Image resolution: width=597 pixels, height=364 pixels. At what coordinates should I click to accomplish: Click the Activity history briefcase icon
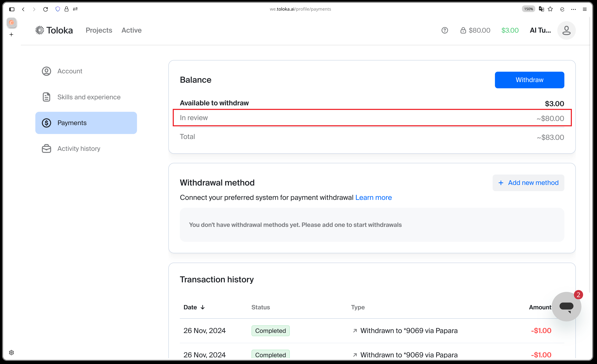[46, 149]
